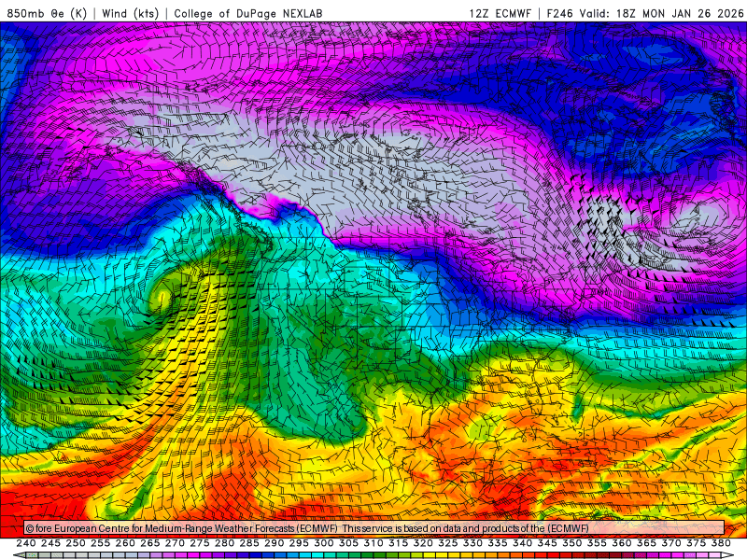747x560 pixels.
Task: Select the 340 legend value
Action: click(523, 543)
